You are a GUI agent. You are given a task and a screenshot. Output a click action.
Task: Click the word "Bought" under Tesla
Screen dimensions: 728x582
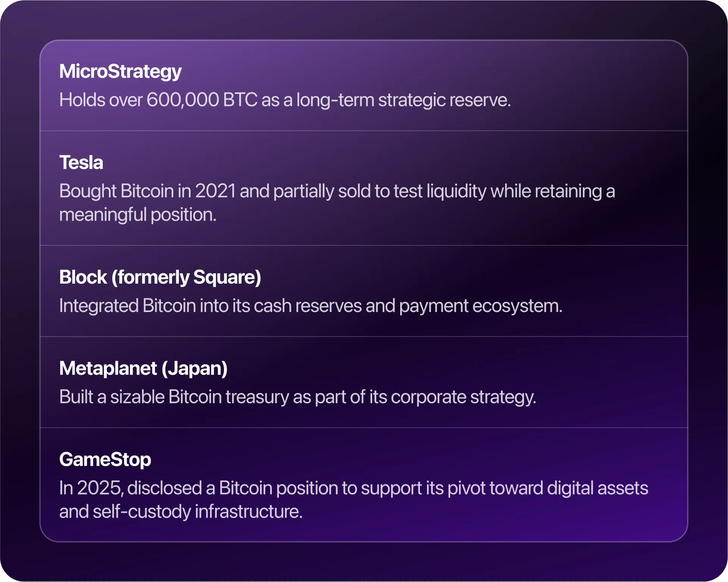(x=88, y=191)
